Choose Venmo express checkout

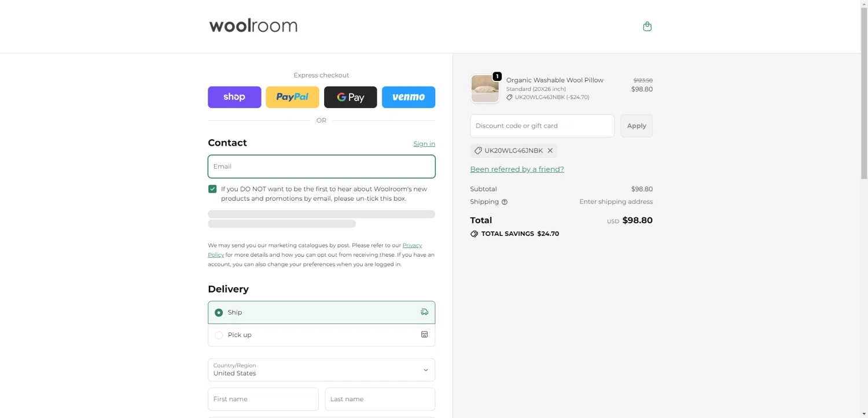[408, 97]
